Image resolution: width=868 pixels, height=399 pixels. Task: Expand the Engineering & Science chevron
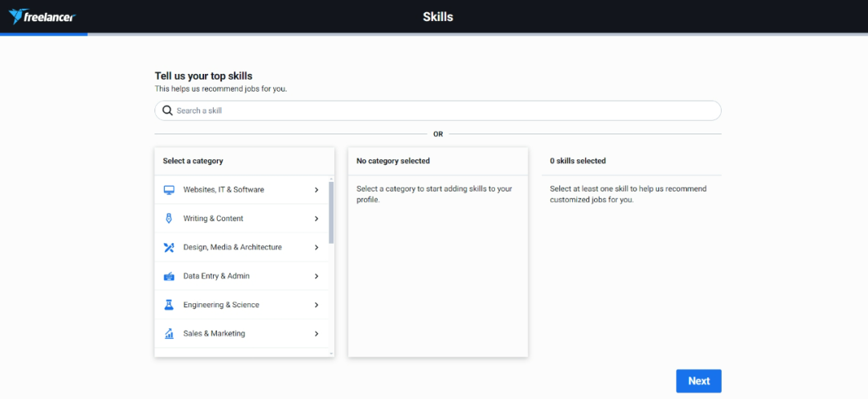click(x=317, y=305)
